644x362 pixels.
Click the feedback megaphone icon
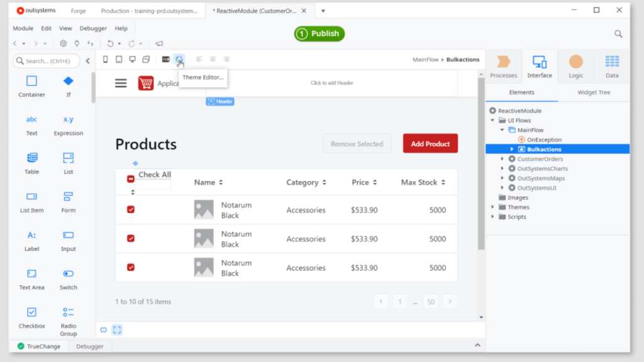point(159,43)
